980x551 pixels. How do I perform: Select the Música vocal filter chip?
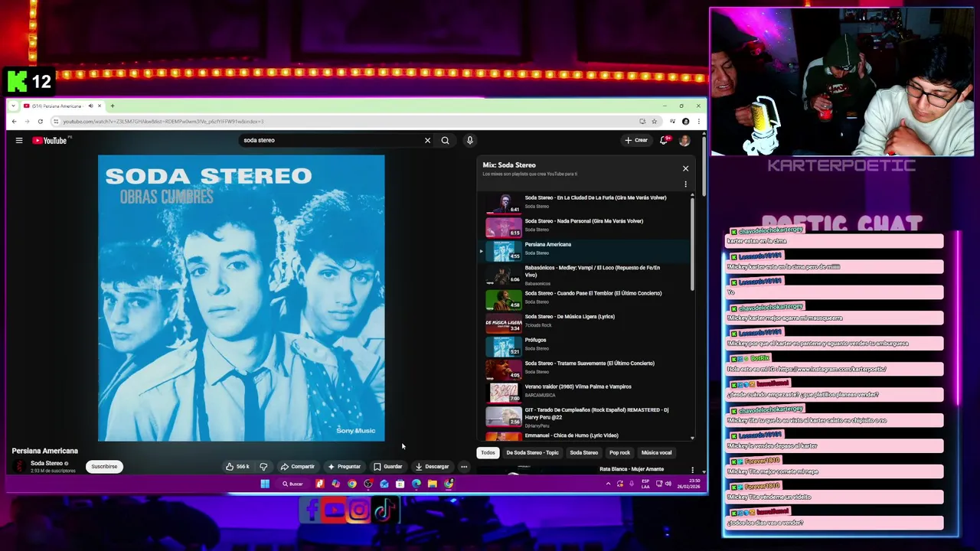point(656,452)
